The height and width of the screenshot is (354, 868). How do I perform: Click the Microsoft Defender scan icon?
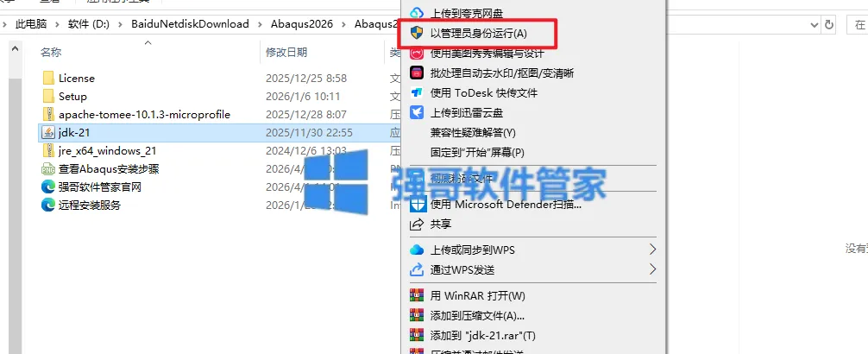(x=416, y=205)
